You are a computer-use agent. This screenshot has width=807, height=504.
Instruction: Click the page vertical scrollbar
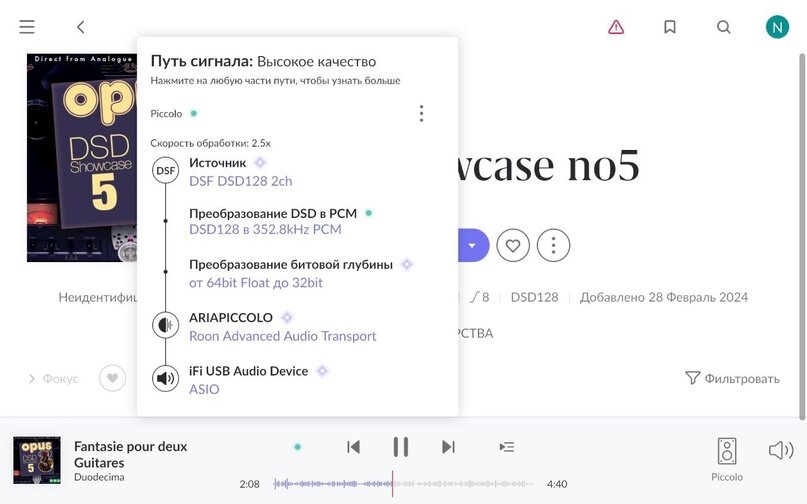801,237
